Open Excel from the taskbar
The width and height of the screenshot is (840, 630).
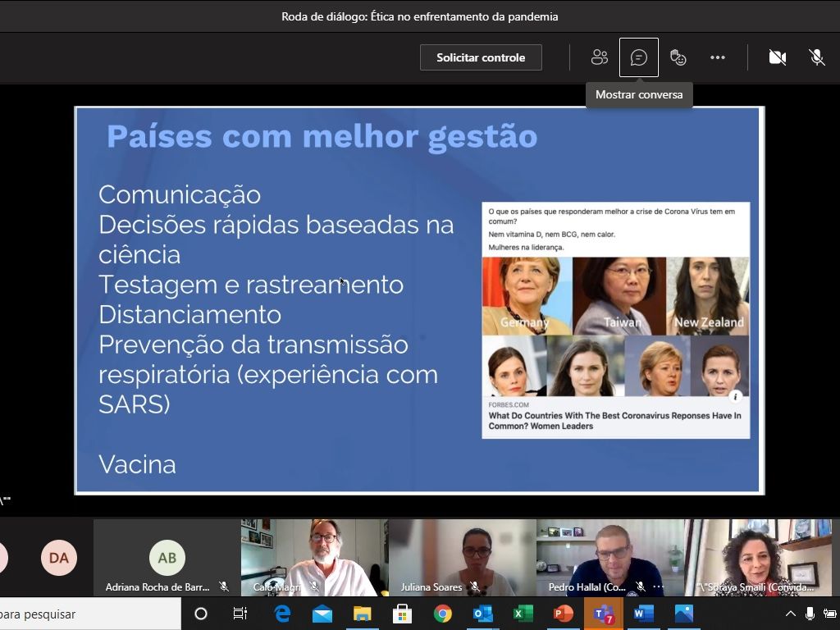(x=523, y=614)
